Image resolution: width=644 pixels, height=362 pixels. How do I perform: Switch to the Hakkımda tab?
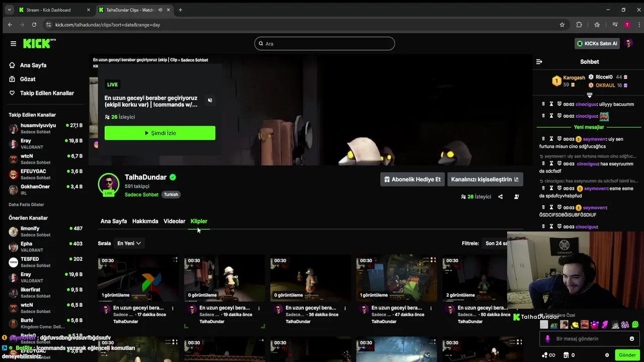pos(145,221)
